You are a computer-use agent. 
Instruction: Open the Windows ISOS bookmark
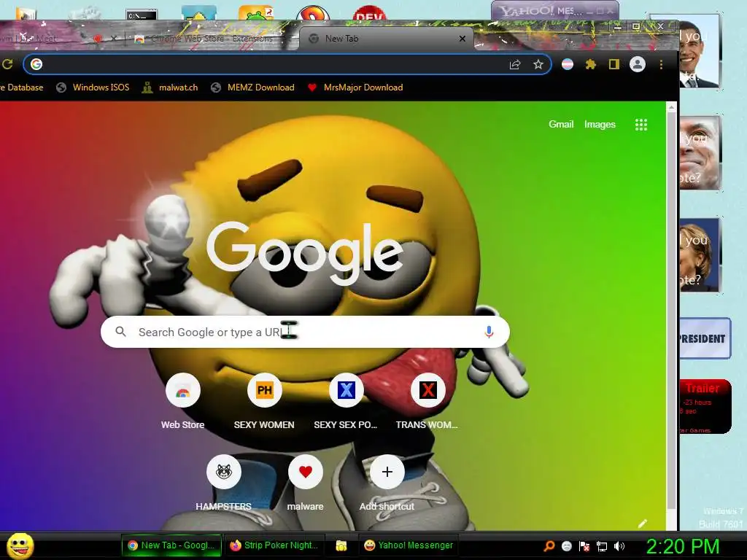coord(93,87)
